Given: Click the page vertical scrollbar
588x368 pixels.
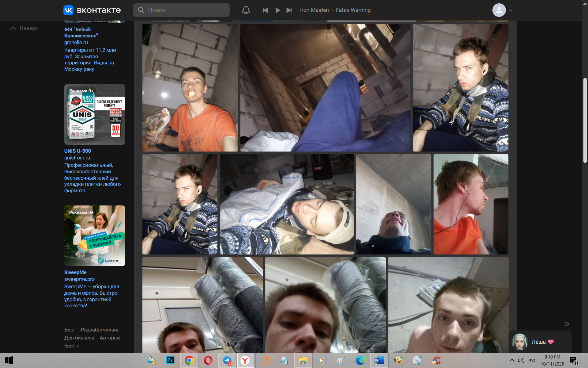Looking at the screenshot, I should tap(585, 120).
